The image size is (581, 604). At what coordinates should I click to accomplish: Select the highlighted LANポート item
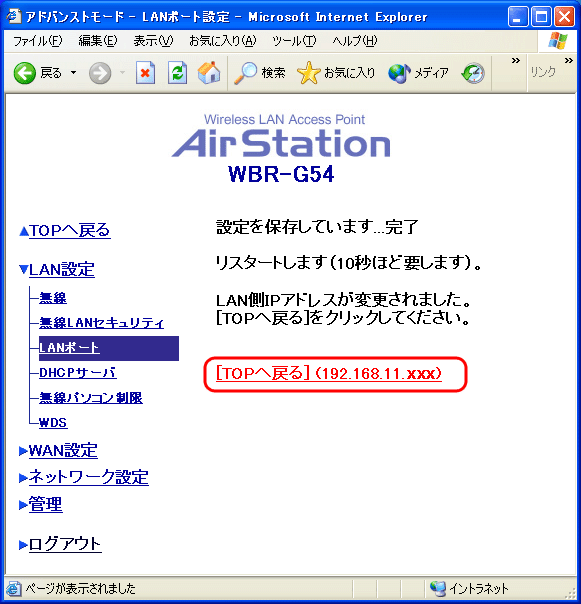pos(109,348)
